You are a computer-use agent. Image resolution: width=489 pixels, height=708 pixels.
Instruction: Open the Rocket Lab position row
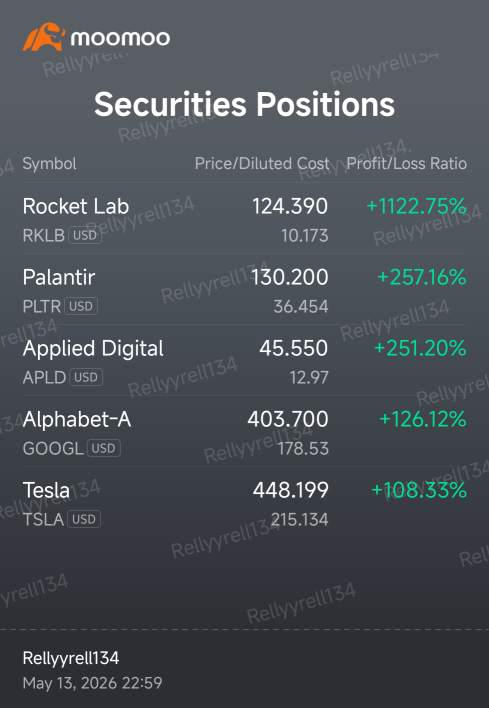click(244, 219)
